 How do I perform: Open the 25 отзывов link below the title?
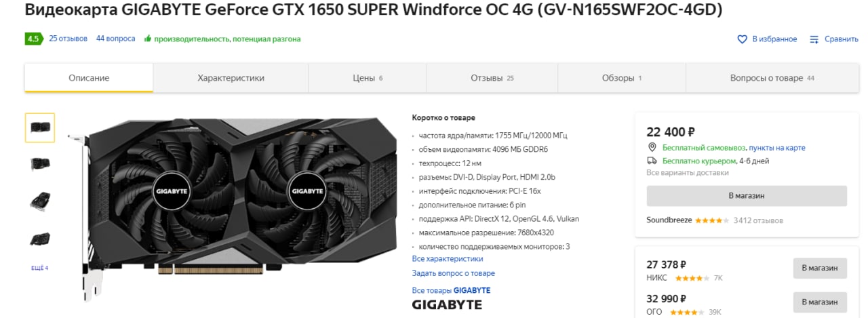[x=68, y=39]
